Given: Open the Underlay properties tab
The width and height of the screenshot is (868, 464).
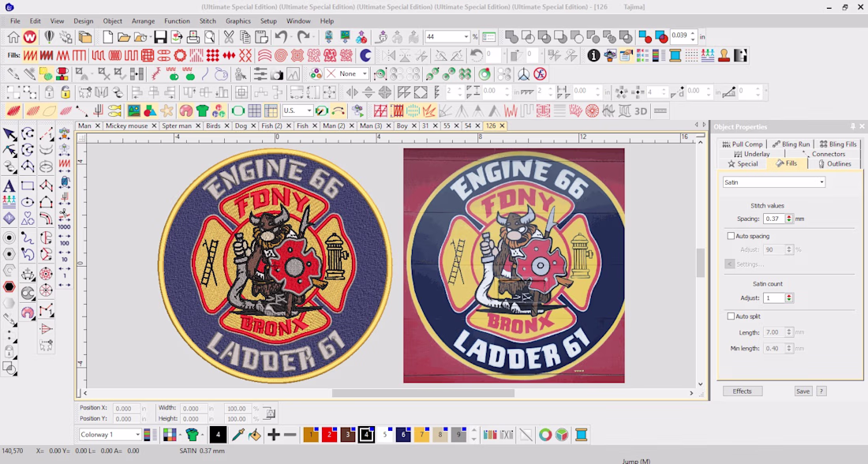Looking at the screenshot, I should [752, 154].
